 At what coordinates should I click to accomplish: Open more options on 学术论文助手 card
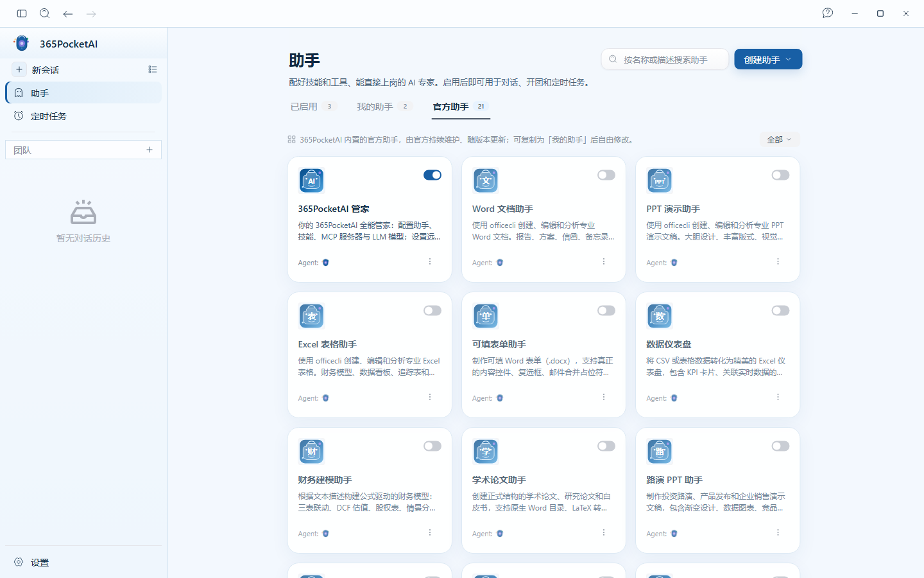(604, 532)
